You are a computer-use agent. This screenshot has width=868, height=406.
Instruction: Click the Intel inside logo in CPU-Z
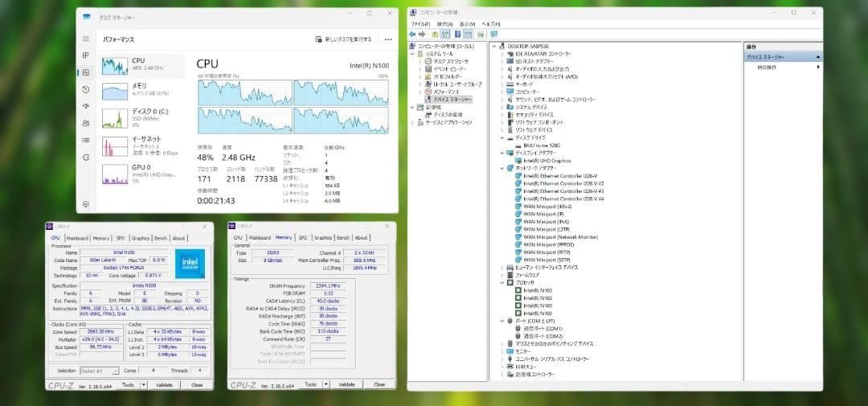(x=190, y=263)
